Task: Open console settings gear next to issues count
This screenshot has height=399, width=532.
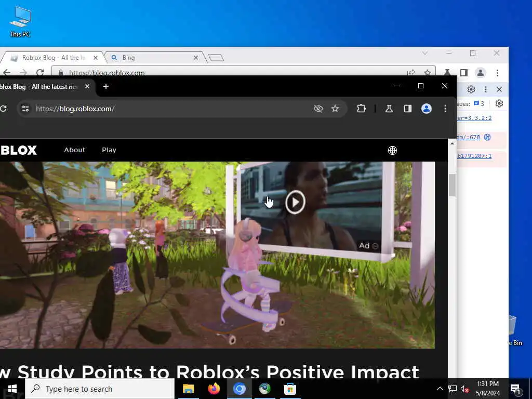Action: (499, 103)
